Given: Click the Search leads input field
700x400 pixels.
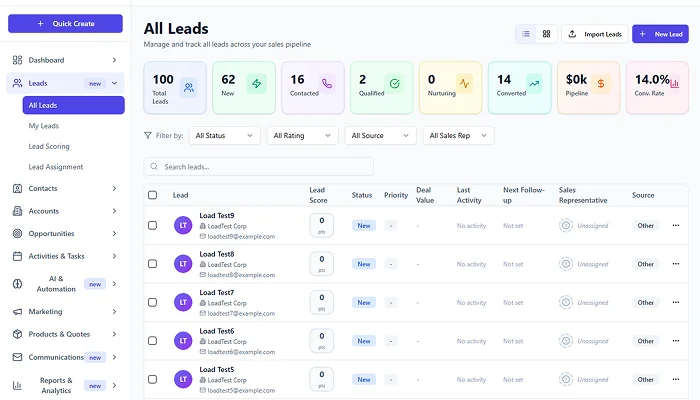Looking at the screenshot, I should coord(259,167).
